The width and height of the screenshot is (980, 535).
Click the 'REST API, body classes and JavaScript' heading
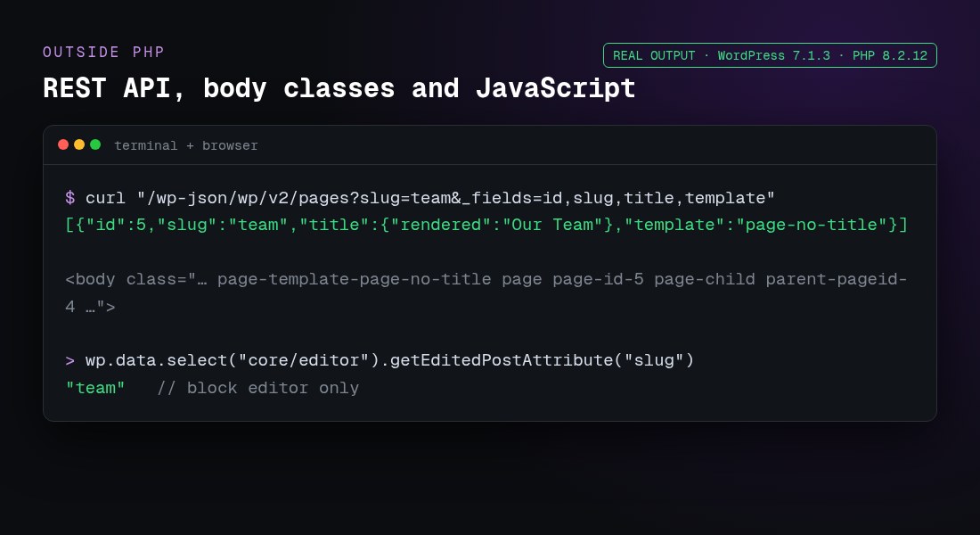pos(339,88)
